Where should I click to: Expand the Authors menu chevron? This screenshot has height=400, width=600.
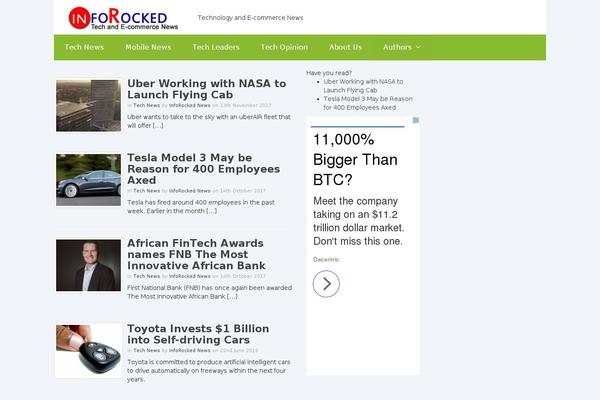click(x=418, y=47)
